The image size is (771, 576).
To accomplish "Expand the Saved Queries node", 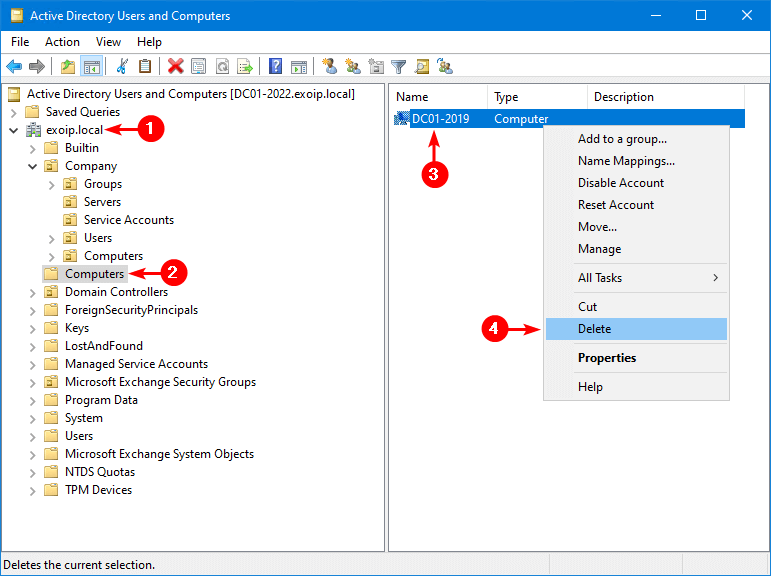I will coord(13,113).
